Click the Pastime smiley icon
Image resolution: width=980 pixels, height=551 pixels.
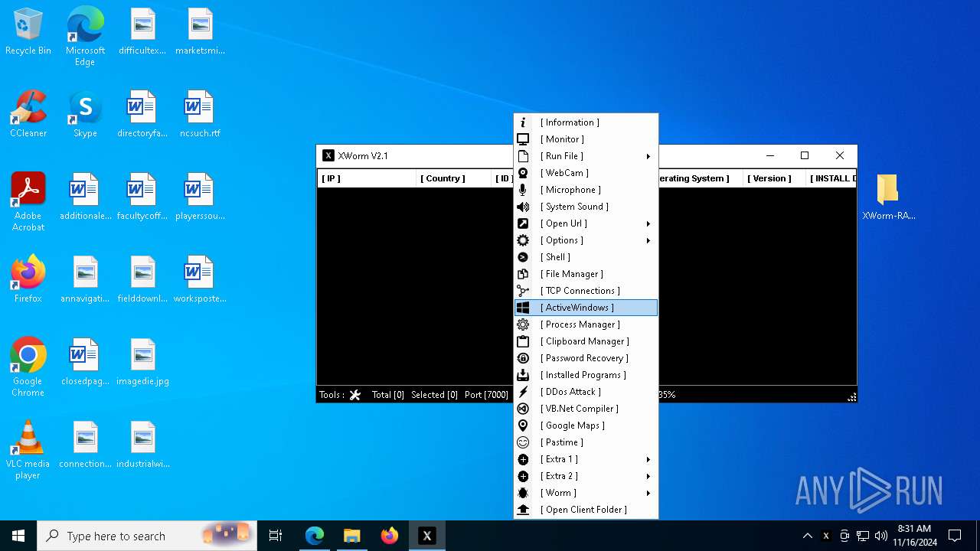coord(523,442)
